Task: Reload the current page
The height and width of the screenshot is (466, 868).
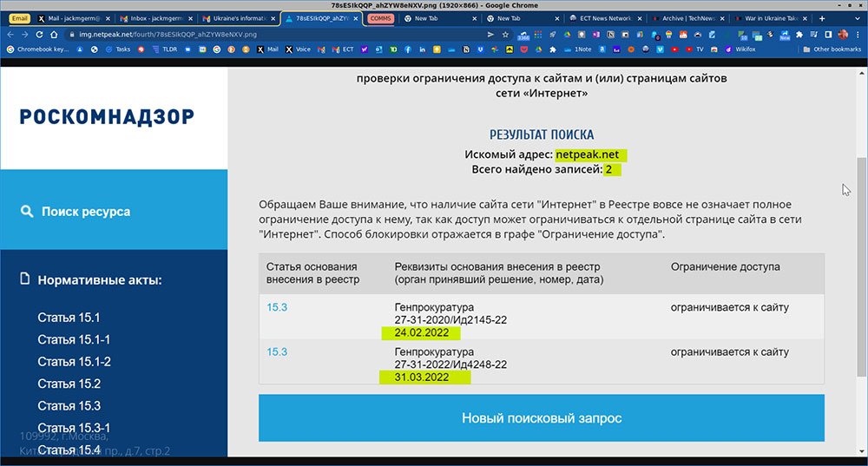Action: point(39,35)
